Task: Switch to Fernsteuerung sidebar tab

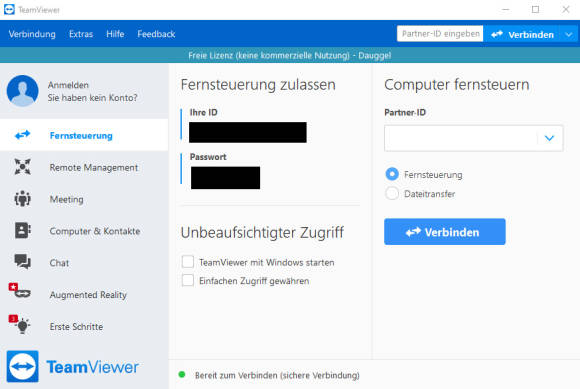Action: [84, 135]
